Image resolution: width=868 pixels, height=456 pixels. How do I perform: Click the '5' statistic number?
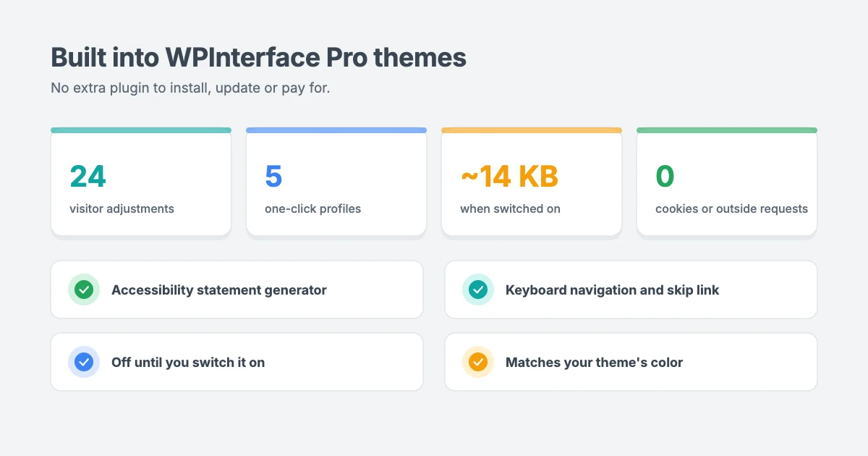coord(273,176)
